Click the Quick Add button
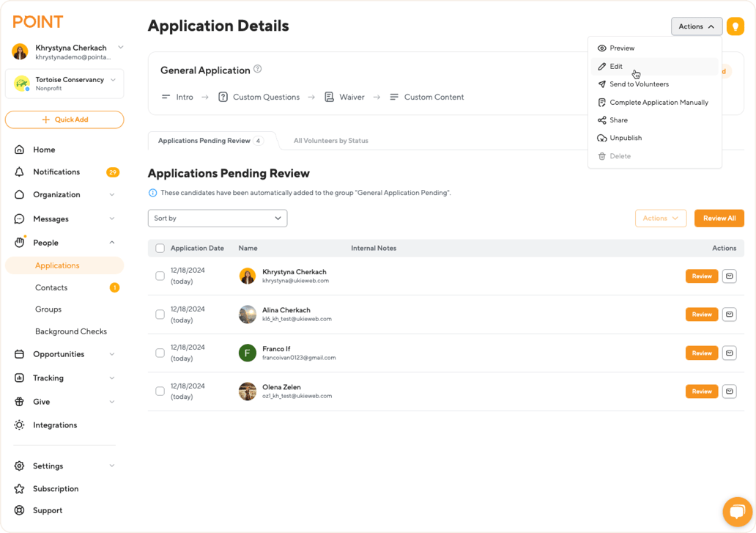The image size is (756, 533). tap(64, 120)
